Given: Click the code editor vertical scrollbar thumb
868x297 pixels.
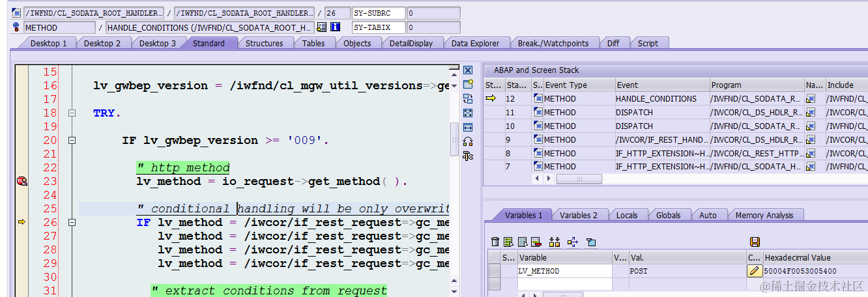Looking at the screenshot, I should point(454,139).
